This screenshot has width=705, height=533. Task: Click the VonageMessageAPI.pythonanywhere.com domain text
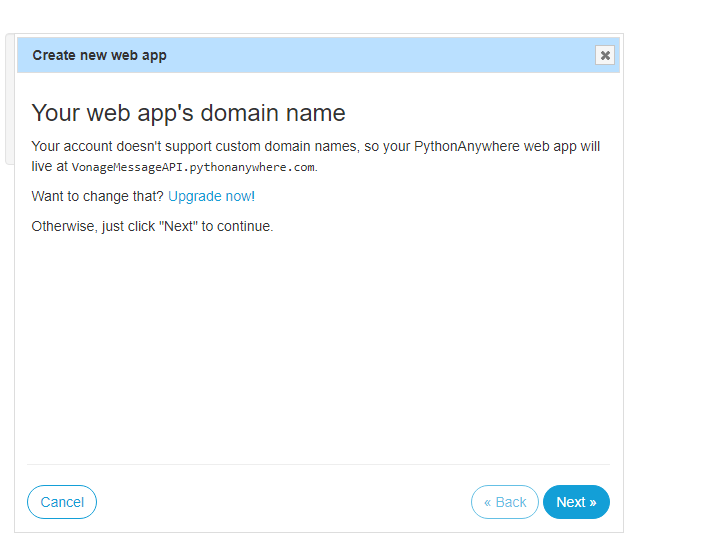point(193,167)
